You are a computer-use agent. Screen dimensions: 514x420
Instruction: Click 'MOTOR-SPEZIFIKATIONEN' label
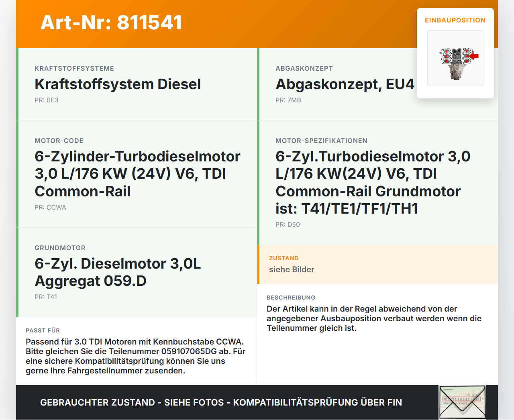pos(321,141)
